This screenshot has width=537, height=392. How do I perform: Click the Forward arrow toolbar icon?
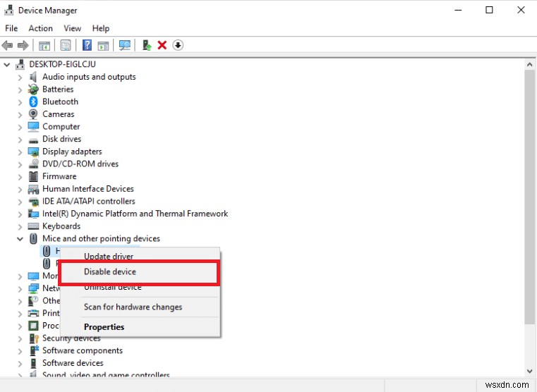click(23, 45)
